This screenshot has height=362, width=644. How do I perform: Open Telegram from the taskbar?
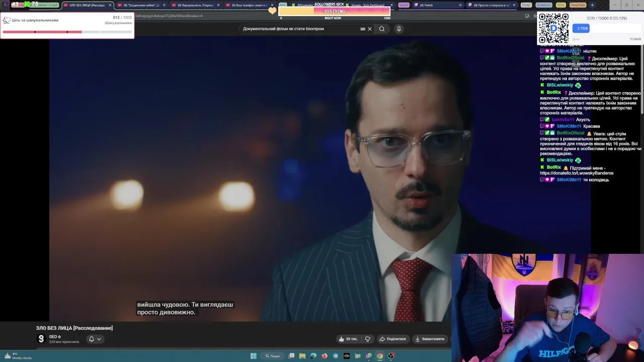point(336,356)
